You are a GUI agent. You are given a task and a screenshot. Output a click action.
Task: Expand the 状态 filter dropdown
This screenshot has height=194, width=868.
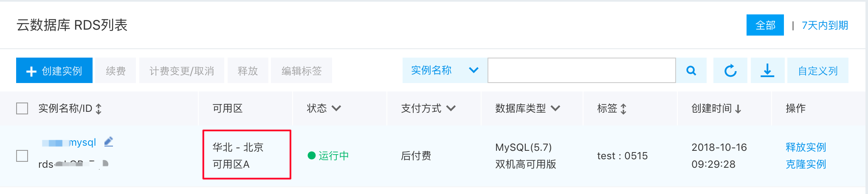click(x=336, y=108)
